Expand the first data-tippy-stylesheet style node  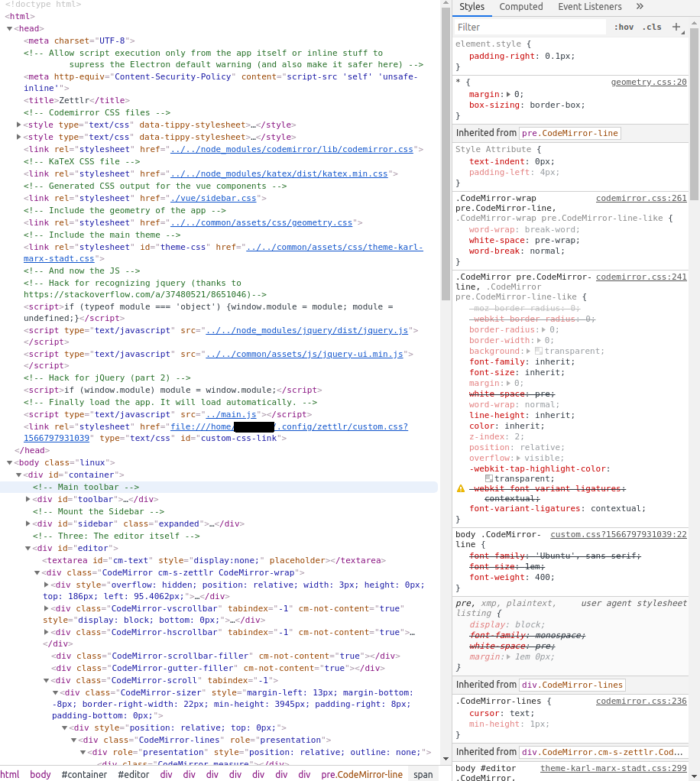coord(18,125)
